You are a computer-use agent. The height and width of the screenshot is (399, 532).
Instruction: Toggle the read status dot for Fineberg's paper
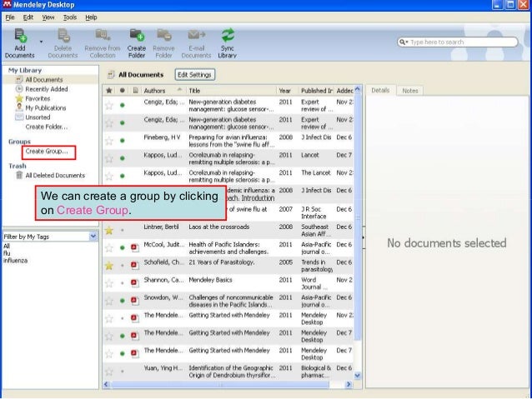123,141
